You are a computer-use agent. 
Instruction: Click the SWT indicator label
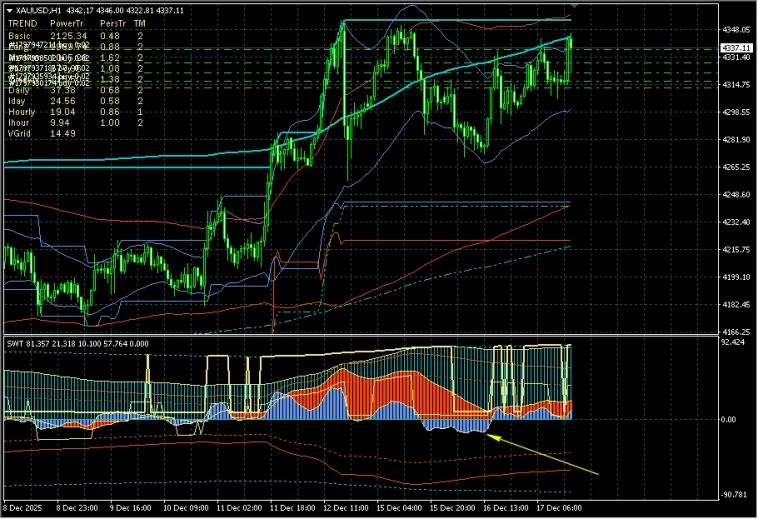[x=15, y=343]
